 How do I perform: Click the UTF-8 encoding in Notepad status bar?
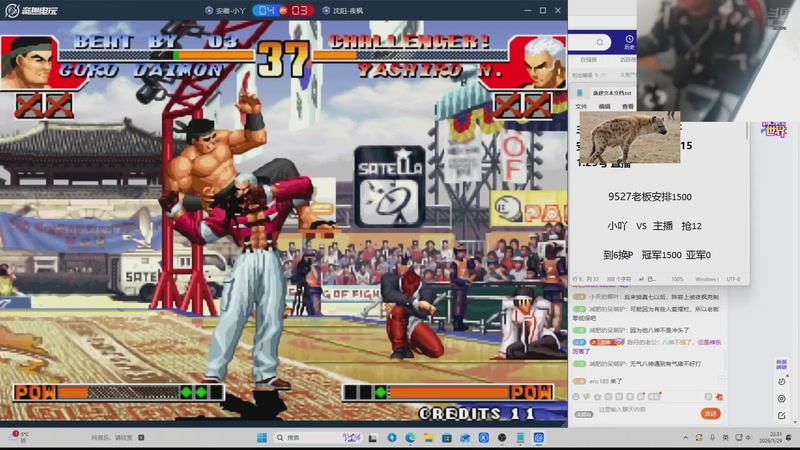click(733, 279)
